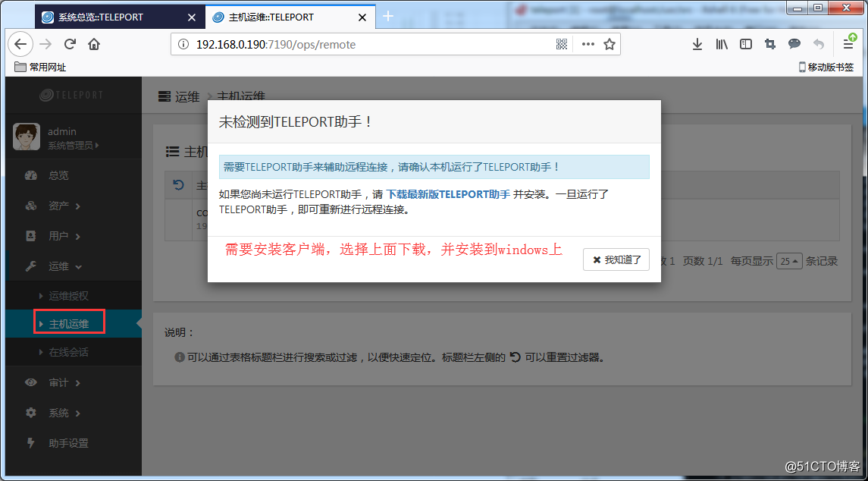Viewport: 868px width, 481px height.
Task: Open 移动版书签 mobile bookmarks
Action: coord(826,67)
